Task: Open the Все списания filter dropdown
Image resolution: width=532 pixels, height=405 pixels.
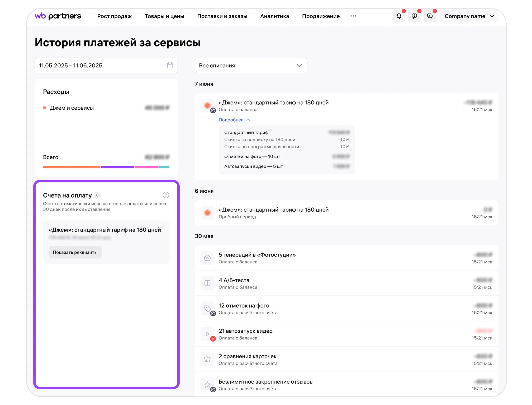Action: pos(251,65)
